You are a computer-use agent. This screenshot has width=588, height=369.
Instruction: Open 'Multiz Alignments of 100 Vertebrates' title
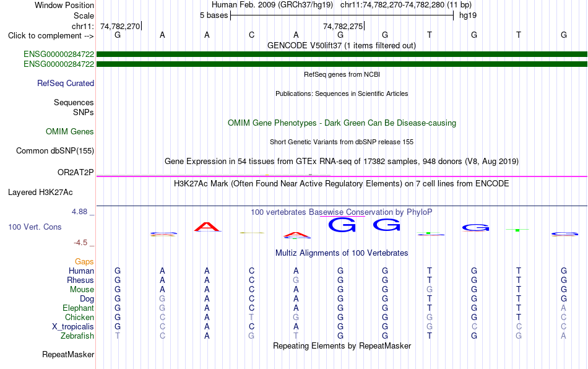(342, 253)
